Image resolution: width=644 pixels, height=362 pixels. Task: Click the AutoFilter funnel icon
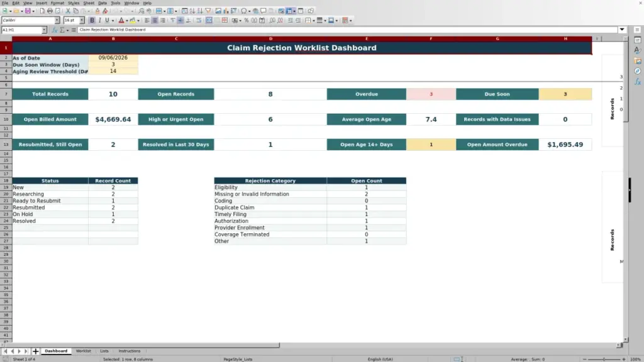point(208,11)
